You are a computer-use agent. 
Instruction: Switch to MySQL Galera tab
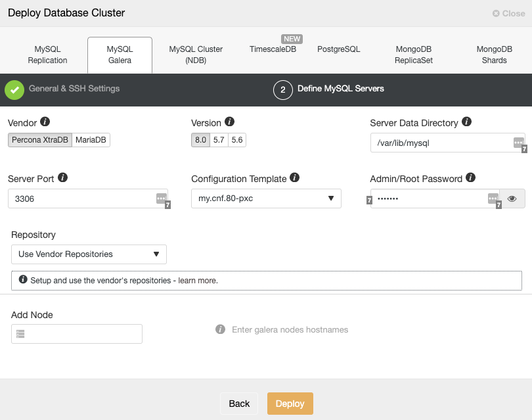pos(120,55)
